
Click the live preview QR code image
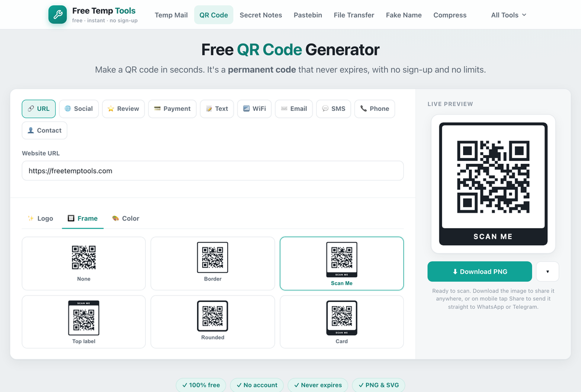(493, 184)
